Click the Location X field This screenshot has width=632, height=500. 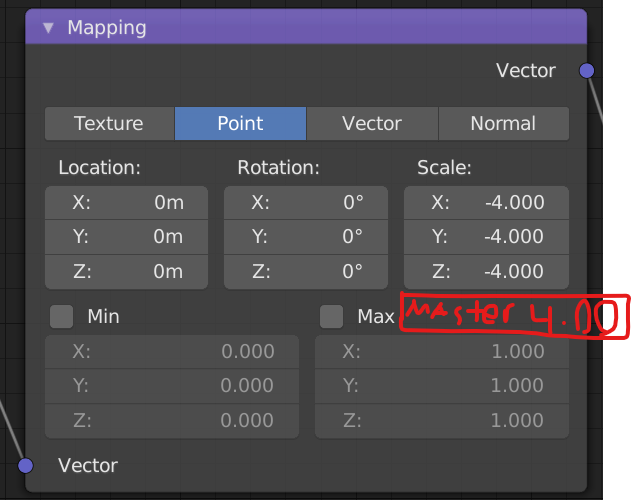coord(127,202)
